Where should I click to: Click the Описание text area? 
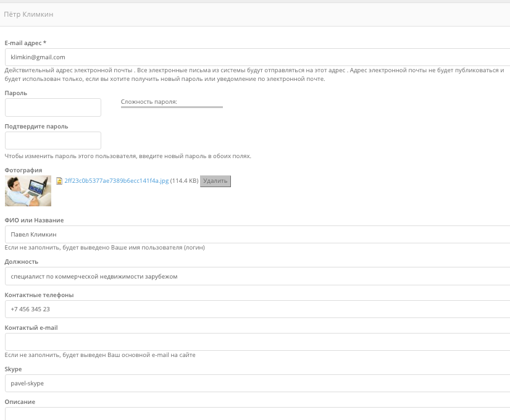coord(257,414)
